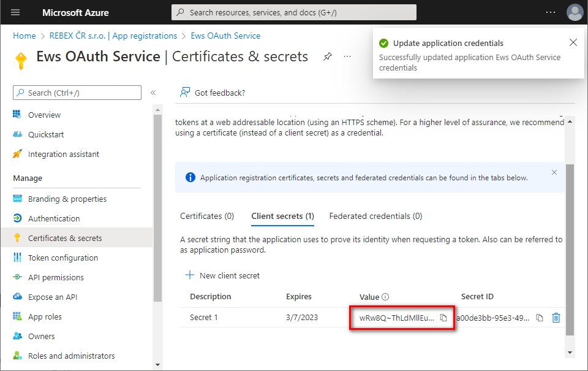Delete Secret 1 using trash icon
The width and height of the screenshot is (588, 371).
(x=556, y=318)
